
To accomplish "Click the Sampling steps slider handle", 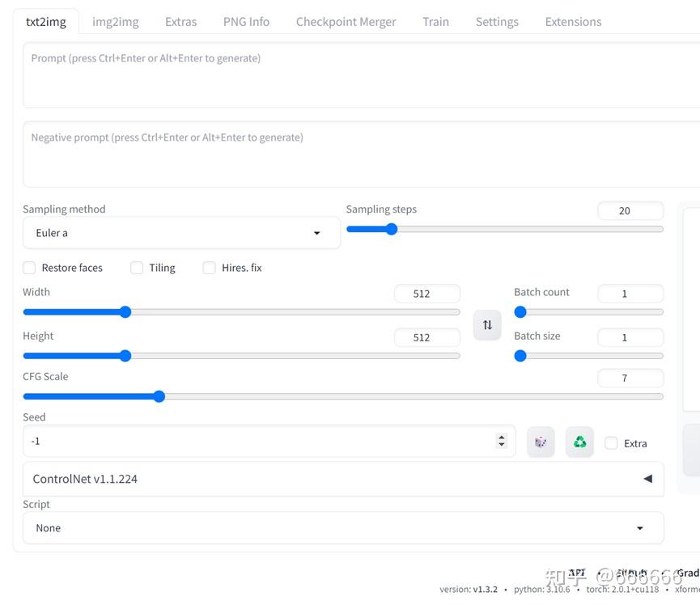I will click(392, 229).
